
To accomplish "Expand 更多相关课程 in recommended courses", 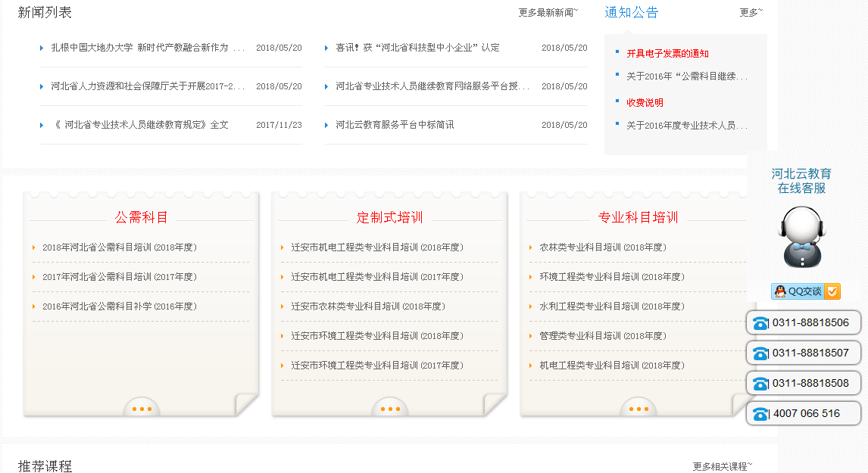I will (722, 466).
